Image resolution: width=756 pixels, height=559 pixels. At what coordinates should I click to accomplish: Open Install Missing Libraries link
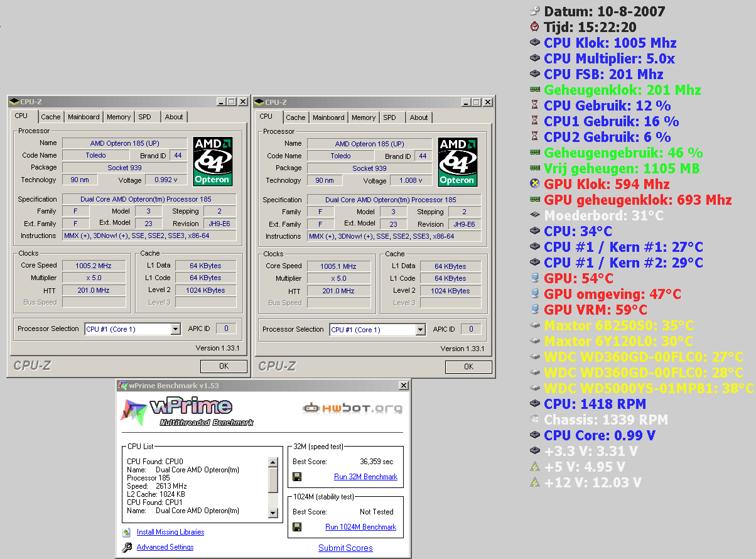point(170,532)
